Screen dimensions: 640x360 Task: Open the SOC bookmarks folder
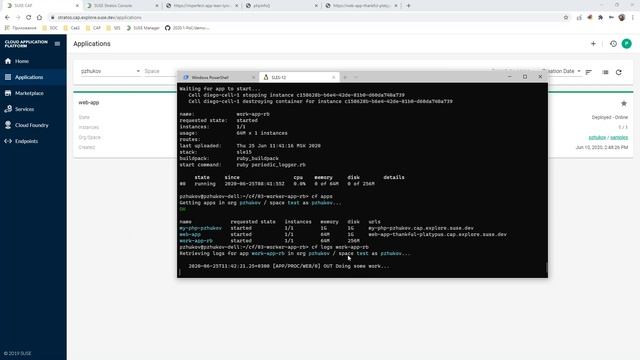tap(50, 28)
